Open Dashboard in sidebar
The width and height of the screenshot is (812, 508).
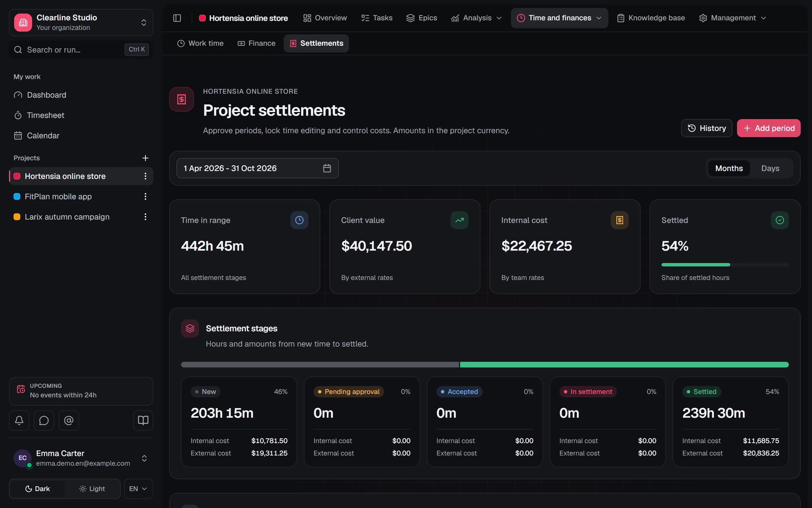[81, 95]
